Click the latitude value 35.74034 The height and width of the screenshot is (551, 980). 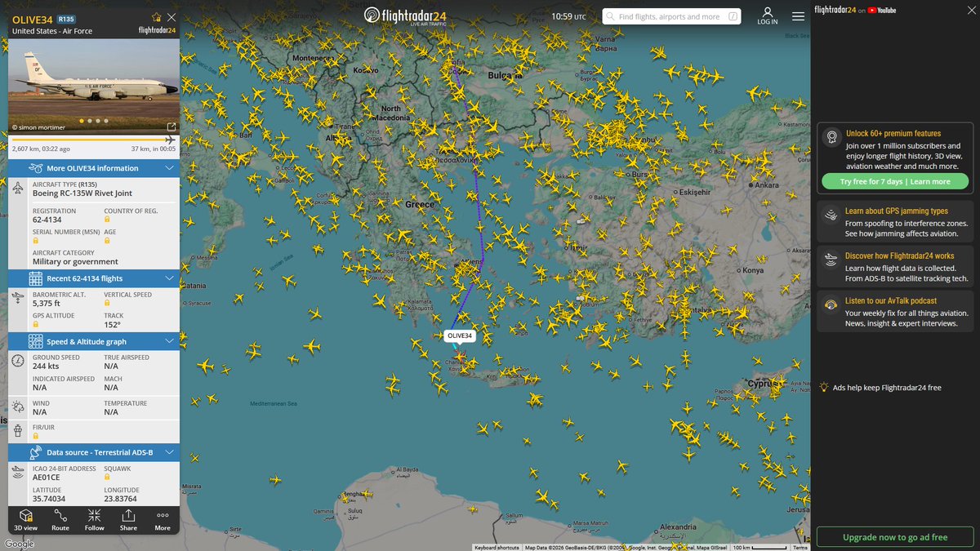(49, 499)
